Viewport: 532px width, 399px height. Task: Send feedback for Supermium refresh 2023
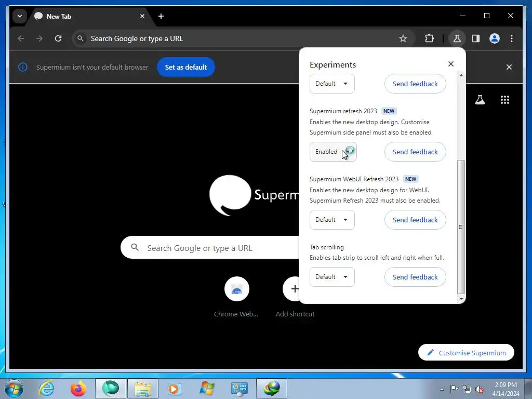click(x=415, y=152)
